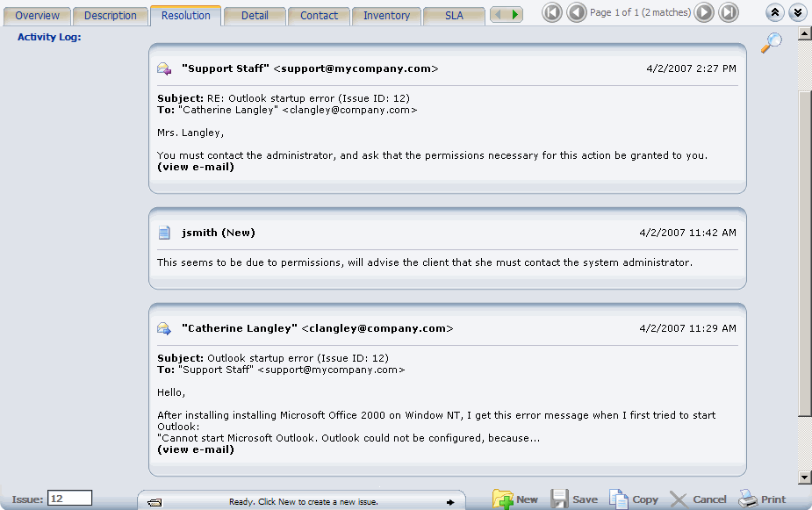812x510 pixels.
Task: Go to next page of matches
Action: point(704,12)
